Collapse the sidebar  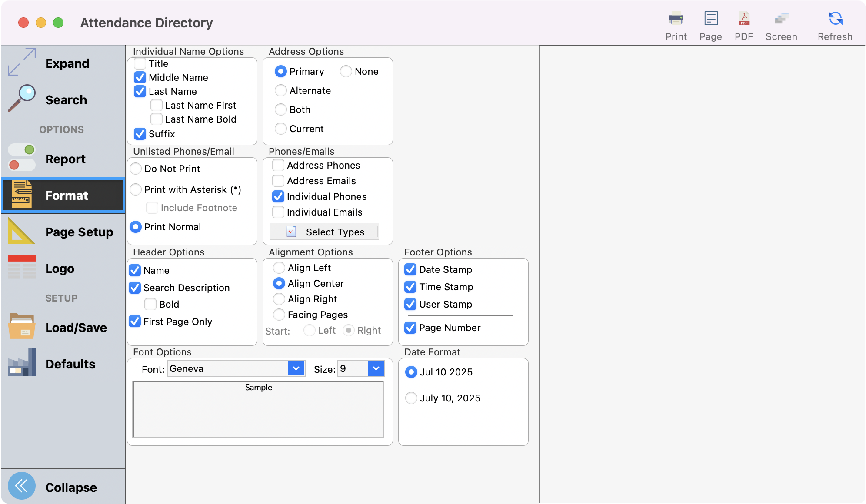point(22,487)
